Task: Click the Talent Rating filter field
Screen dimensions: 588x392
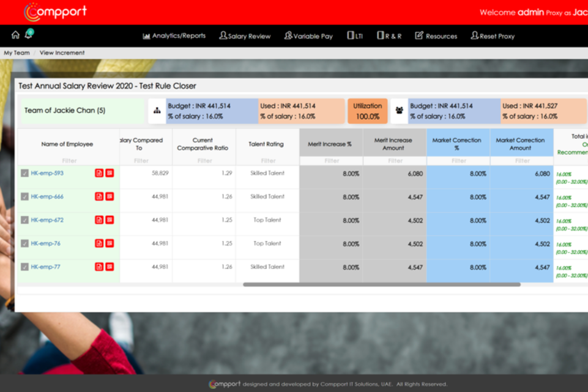Action: click(x=267, y=161)
